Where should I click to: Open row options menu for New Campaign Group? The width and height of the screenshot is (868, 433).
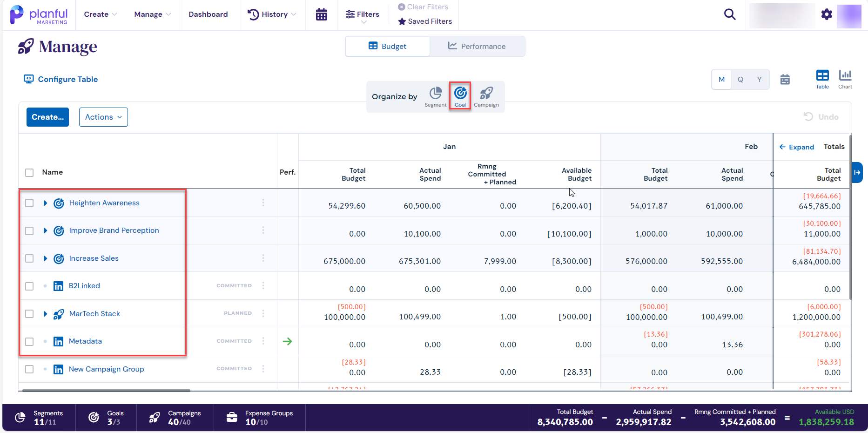263,369
